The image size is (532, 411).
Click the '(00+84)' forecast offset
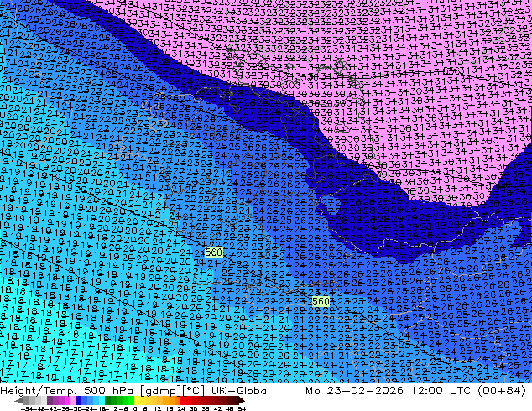502,391
